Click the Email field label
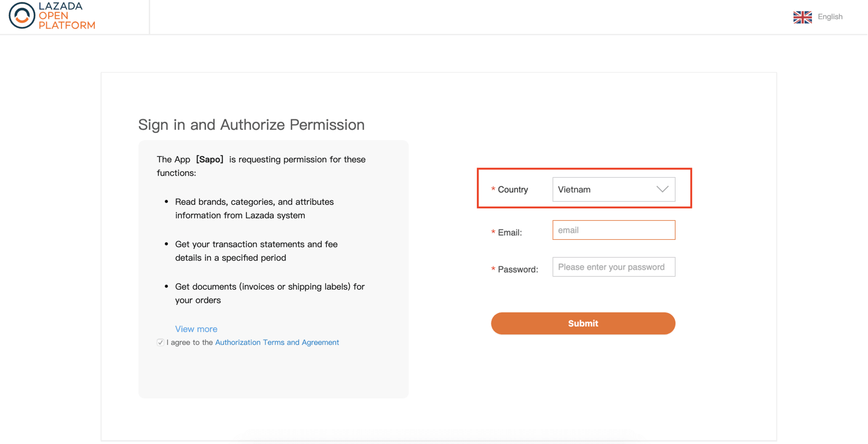 509,232
